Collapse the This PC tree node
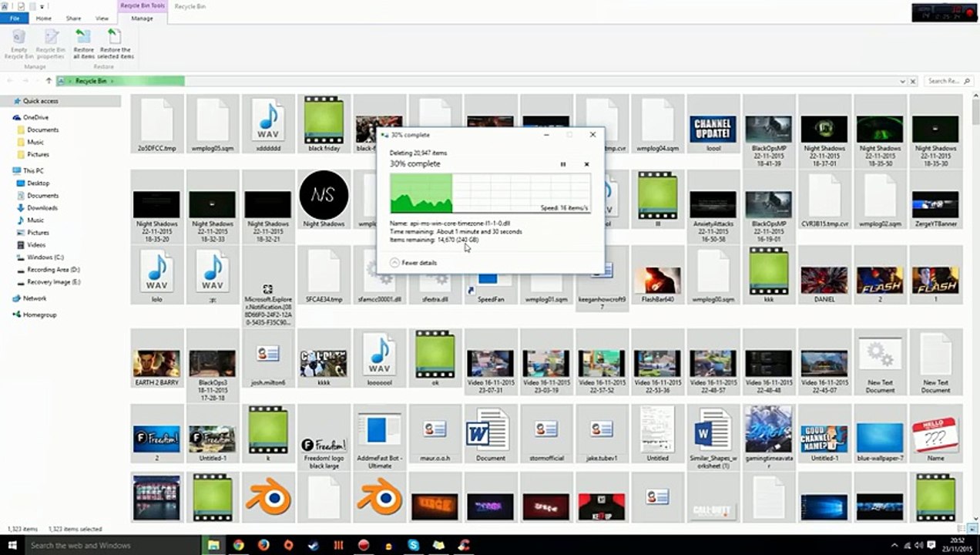Image resolution: width=980 pixels, height=555 pixels. point(7,170)
